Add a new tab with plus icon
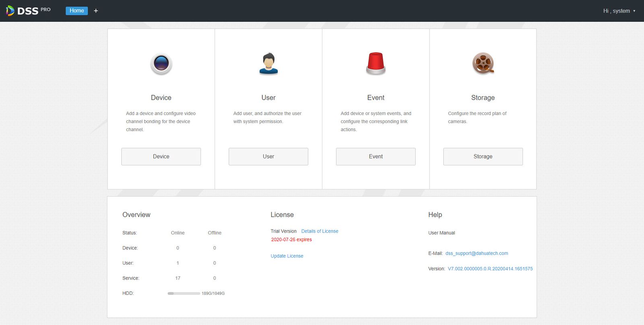Viewport: 644px width, 325px height. pyautogui.click(x=96, y=11)
